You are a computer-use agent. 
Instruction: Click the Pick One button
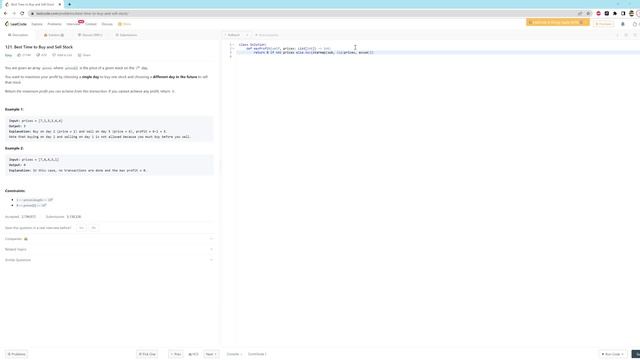click(x=147, y=354)
